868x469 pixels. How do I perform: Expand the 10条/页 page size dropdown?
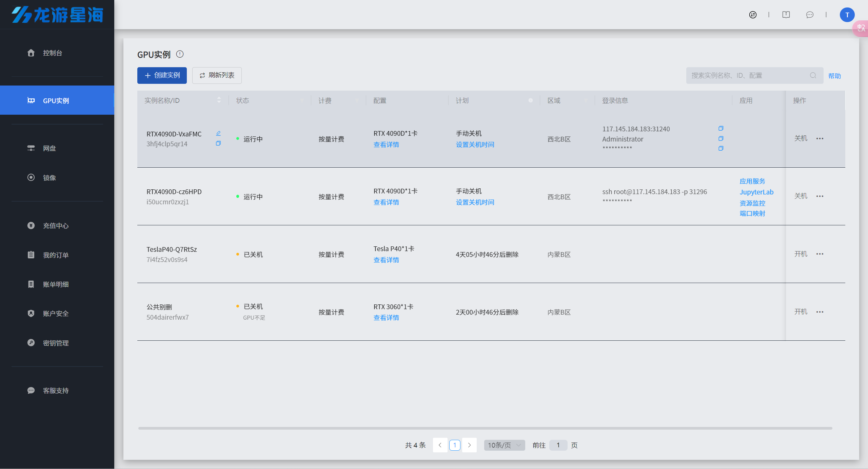coord(504,445)
